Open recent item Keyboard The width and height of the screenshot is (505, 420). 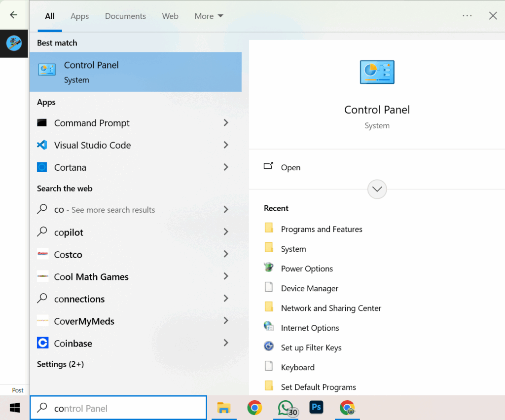click(x=297, y=367)
